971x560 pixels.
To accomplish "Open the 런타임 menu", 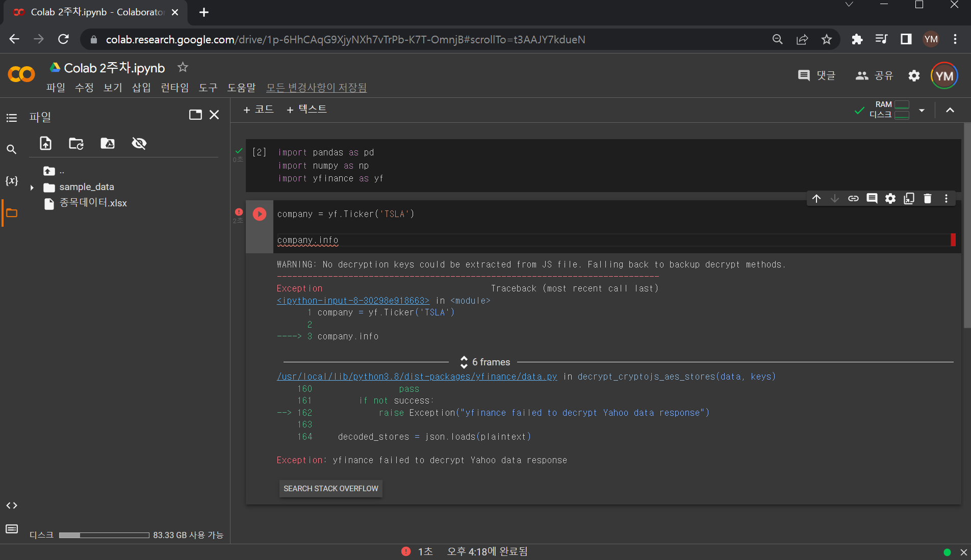I will coord(174,88).
